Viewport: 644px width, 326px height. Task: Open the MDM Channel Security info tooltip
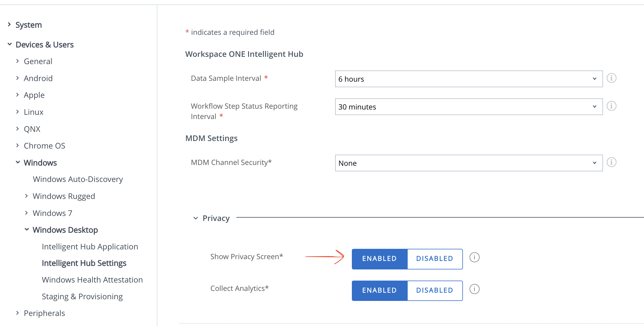612,162
